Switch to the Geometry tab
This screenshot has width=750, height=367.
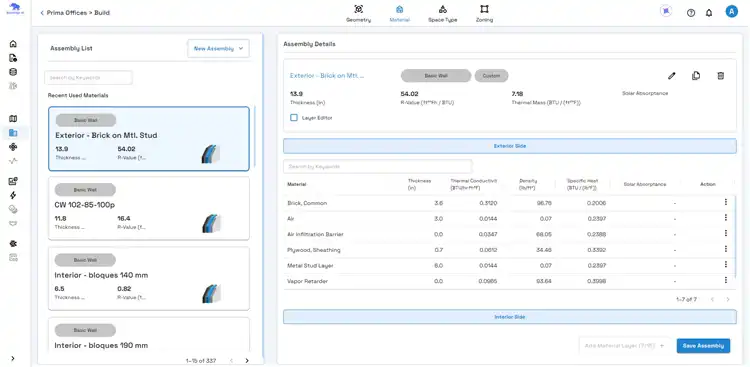[x=358, y=13]
